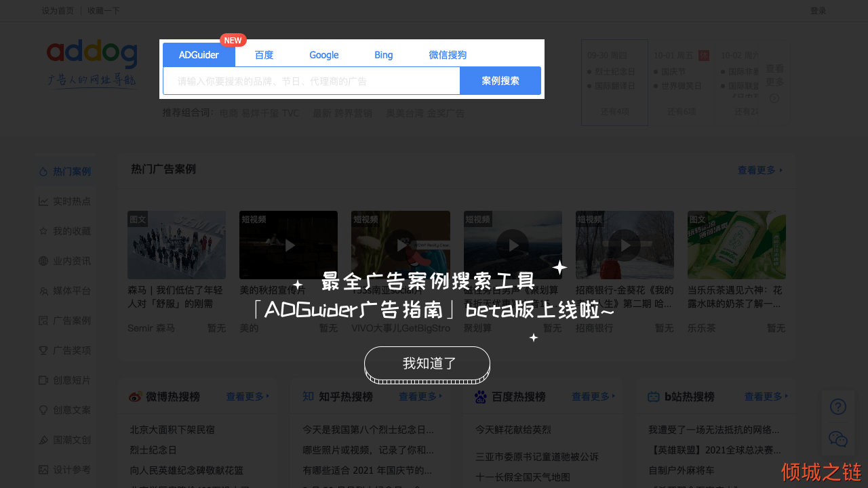Expand b站热搜榜 with 查看更多
The image size is (868, 488).
766,396
